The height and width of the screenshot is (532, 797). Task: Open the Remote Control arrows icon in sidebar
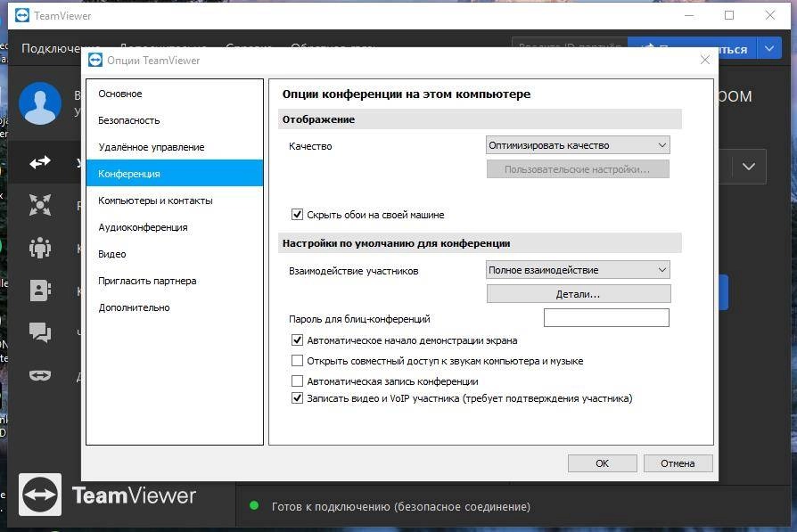(40, 162)
